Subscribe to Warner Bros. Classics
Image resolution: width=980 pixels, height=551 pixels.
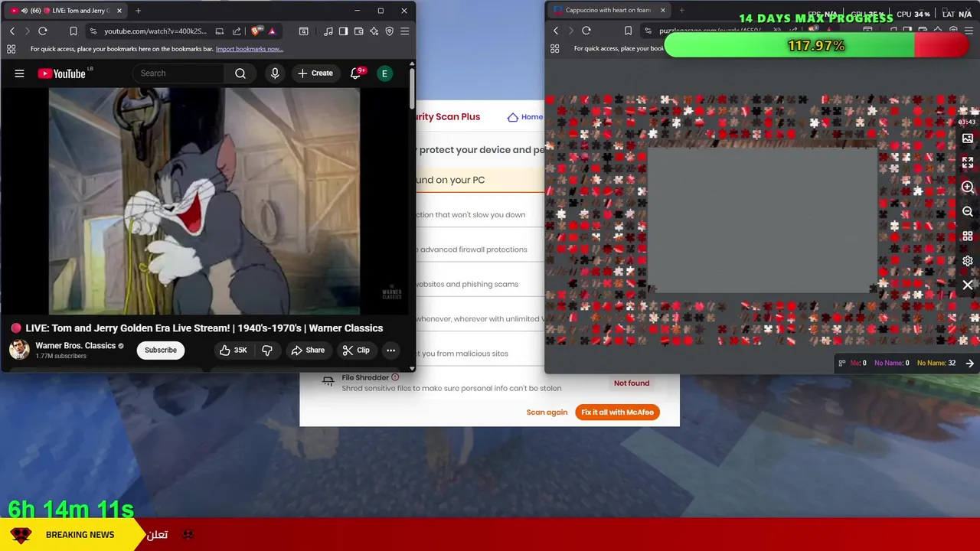(x=161, y=350)
